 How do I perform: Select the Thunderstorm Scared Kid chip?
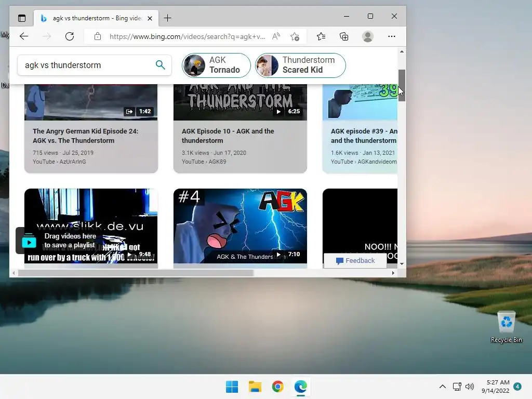point(300,65)
